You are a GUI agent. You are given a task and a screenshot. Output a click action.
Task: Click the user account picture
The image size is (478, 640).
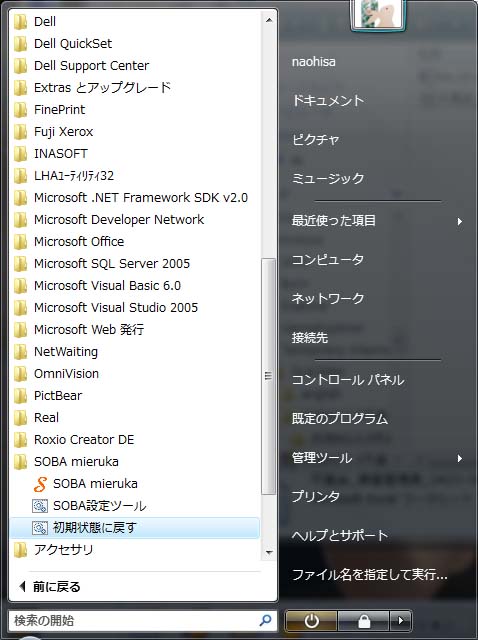pyautogui.click(x=378, y=14)
